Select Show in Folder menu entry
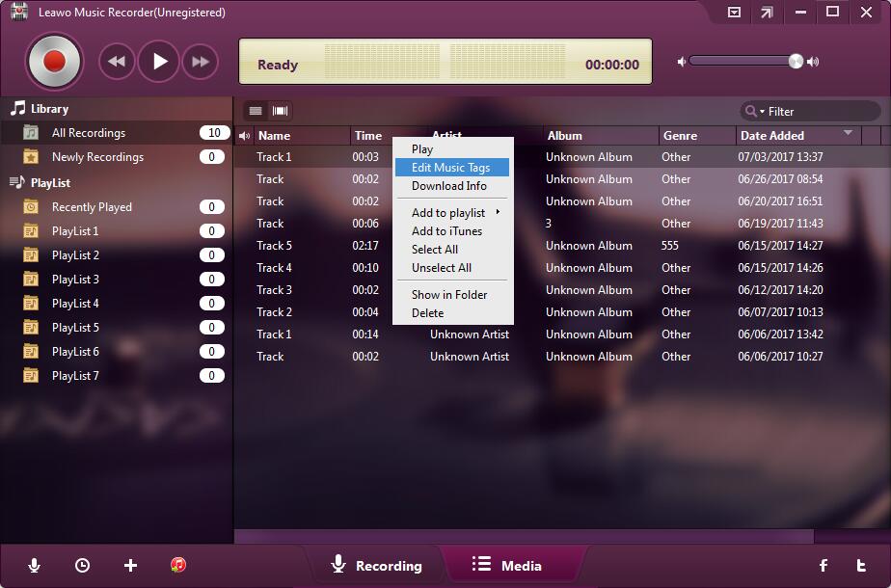 tap(449, 295)
